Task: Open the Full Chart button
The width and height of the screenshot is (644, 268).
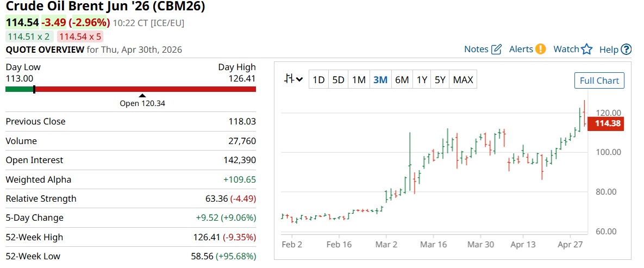Action: point(599,80)
